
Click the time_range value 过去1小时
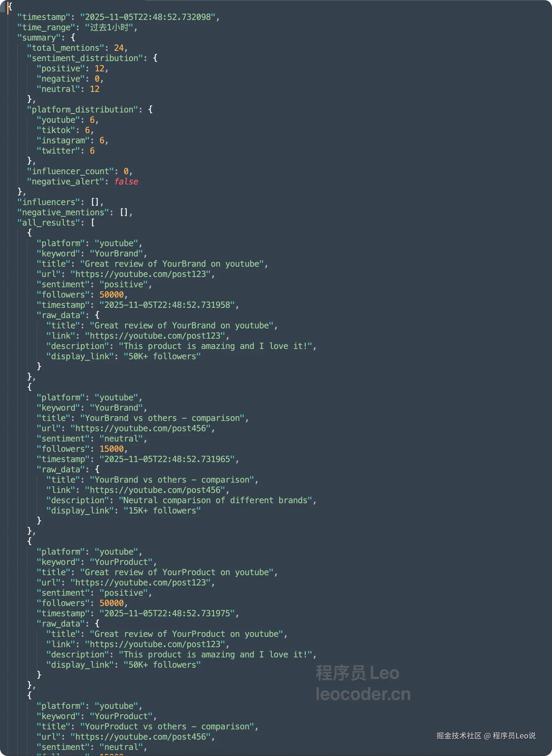(x=109, y=28)
